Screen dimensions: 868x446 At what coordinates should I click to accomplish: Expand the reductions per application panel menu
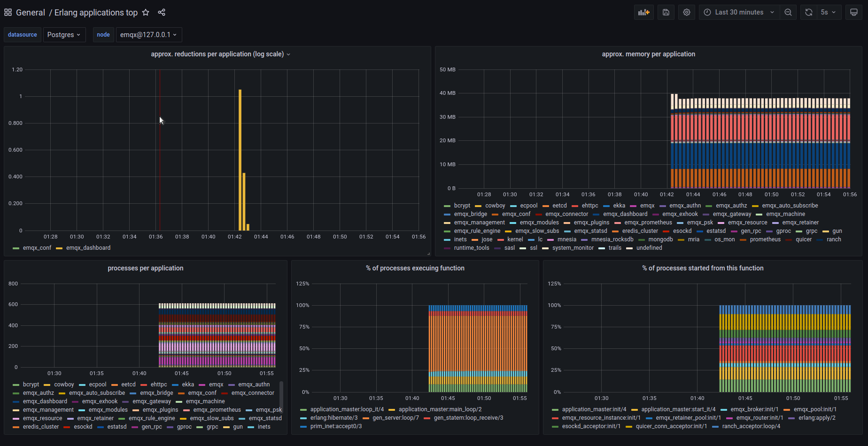[x=288, y=54]
